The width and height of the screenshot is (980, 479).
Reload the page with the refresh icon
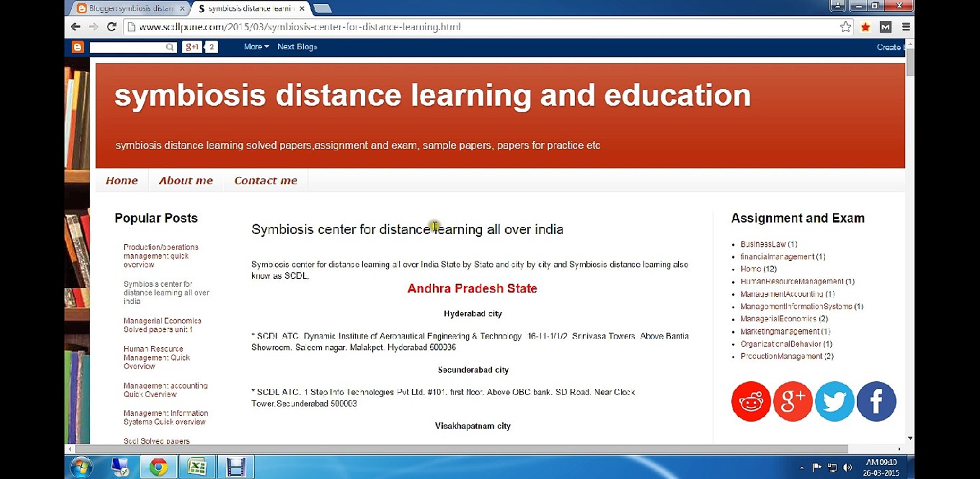pos(112,27)
